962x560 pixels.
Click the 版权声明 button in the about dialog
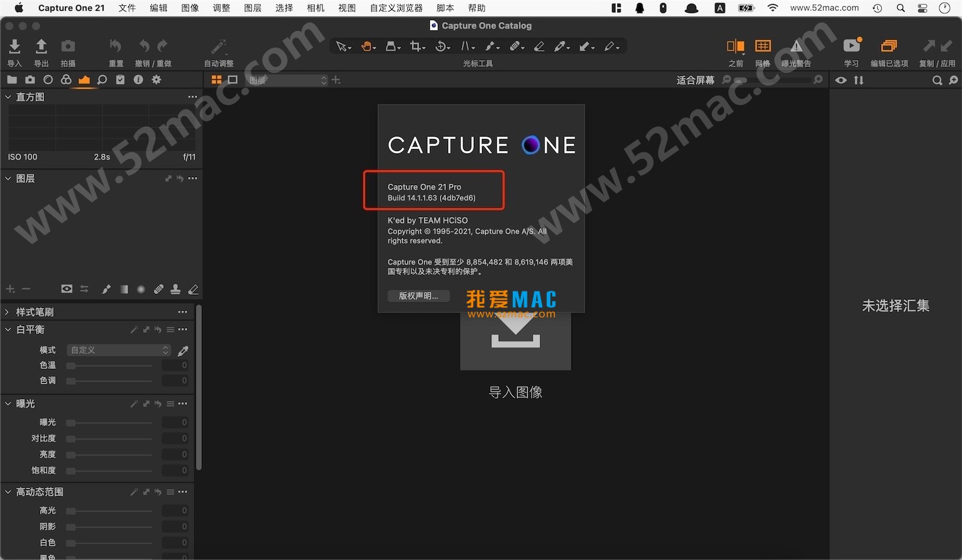click(418, 295)
